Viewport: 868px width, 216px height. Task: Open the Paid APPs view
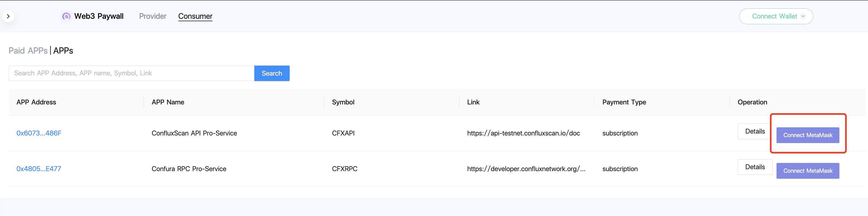pyautogui.click(x=28, y=51)
